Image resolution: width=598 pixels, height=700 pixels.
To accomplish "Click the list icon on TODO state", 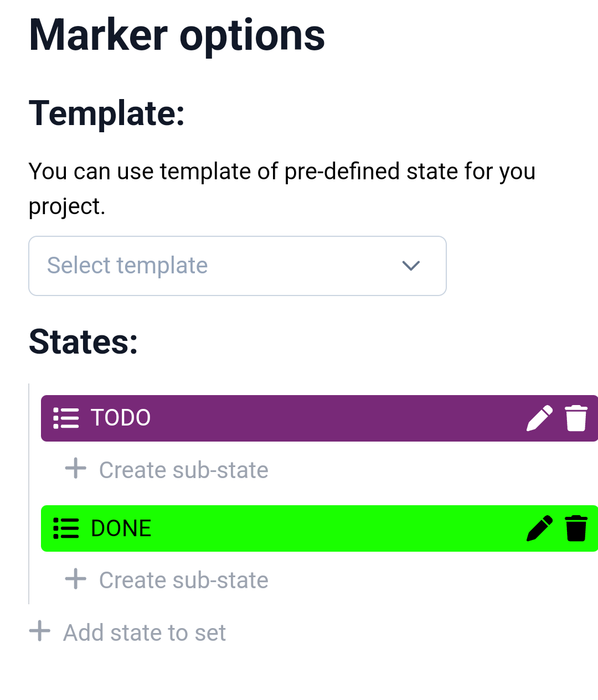I will point(66,418).
